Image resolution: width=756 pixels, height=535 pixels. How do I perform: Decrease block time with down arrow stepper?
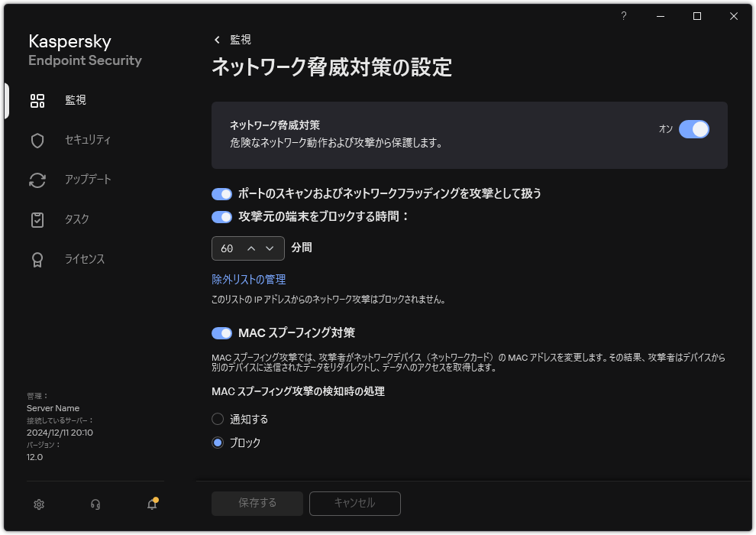pos(271,248)
